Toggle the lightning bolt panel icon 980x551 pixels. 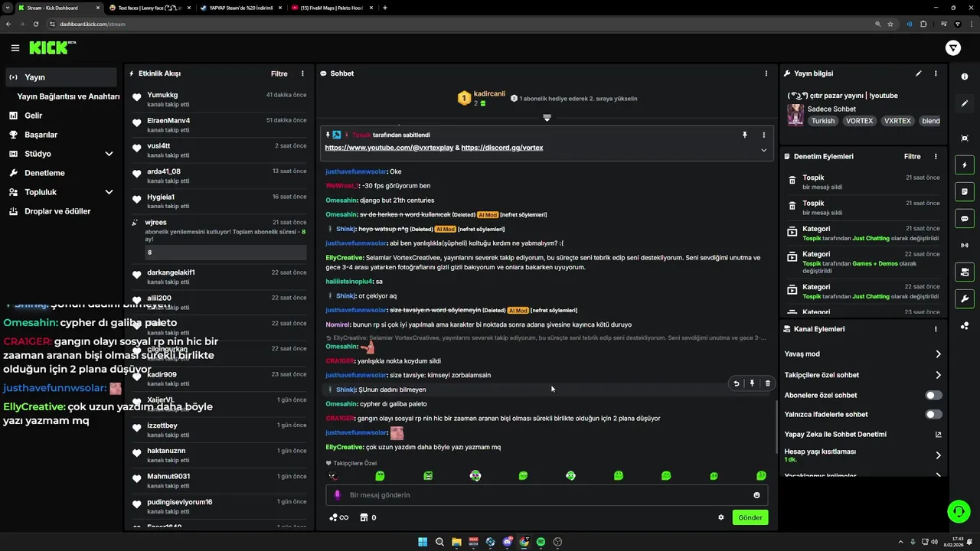pos(965,165)
